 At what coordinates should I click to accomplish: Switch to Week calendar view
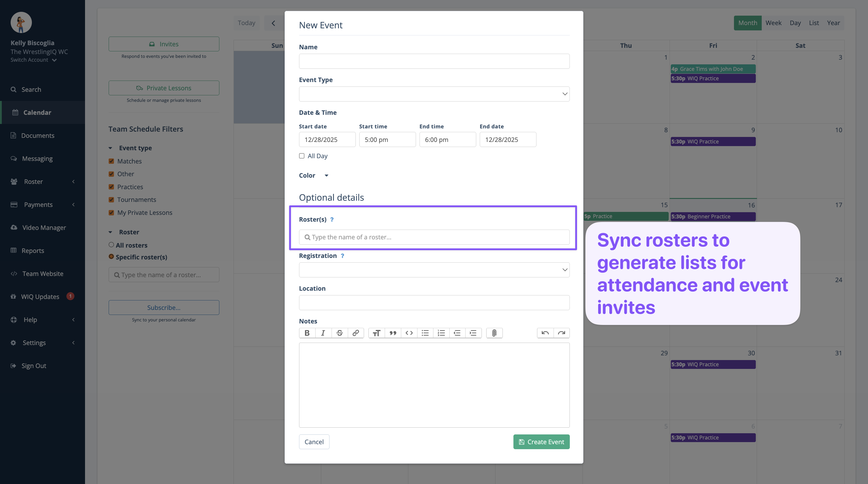(x=773, y=22)
